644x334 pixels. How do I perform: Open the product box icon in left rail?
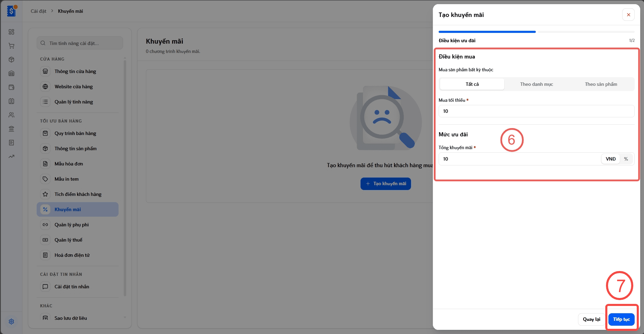point(11,60)
